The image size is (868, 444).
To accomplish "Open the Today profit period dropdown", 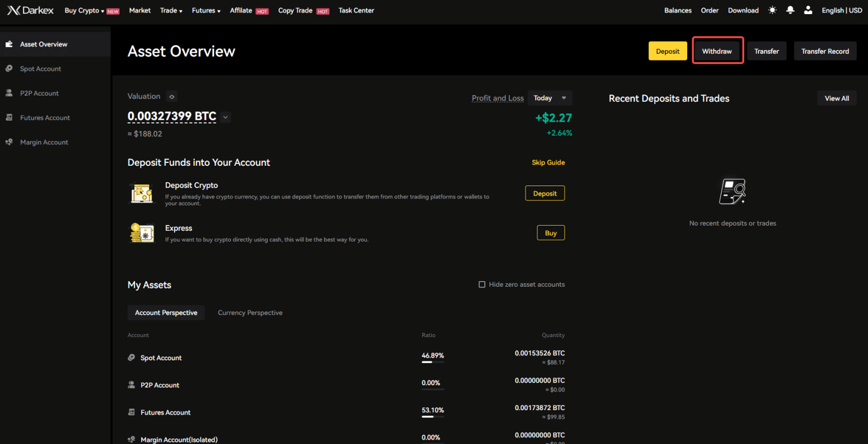I will pos(549,97).
